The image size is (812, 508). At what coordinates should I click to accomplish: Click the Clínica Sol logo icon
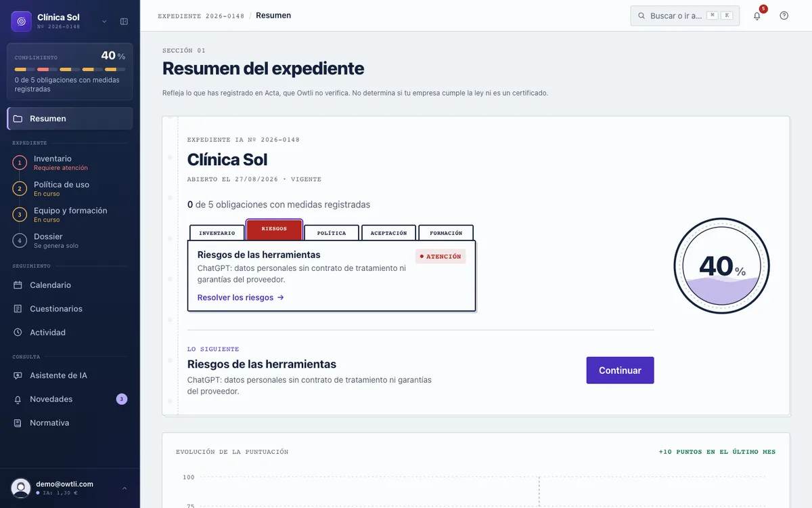tap(22, 21)
